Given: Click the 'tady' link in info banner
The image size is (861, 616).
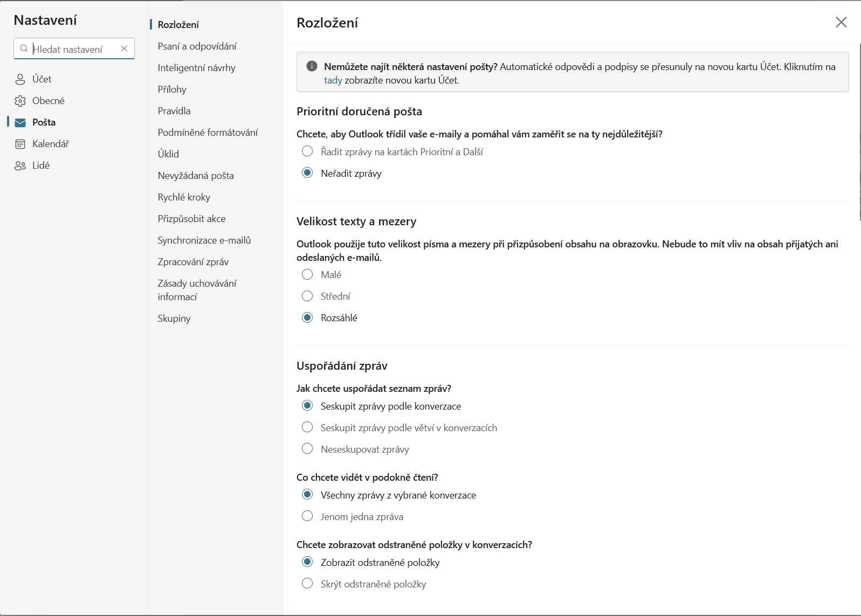Looking at the screenshot, I should 333,80.
